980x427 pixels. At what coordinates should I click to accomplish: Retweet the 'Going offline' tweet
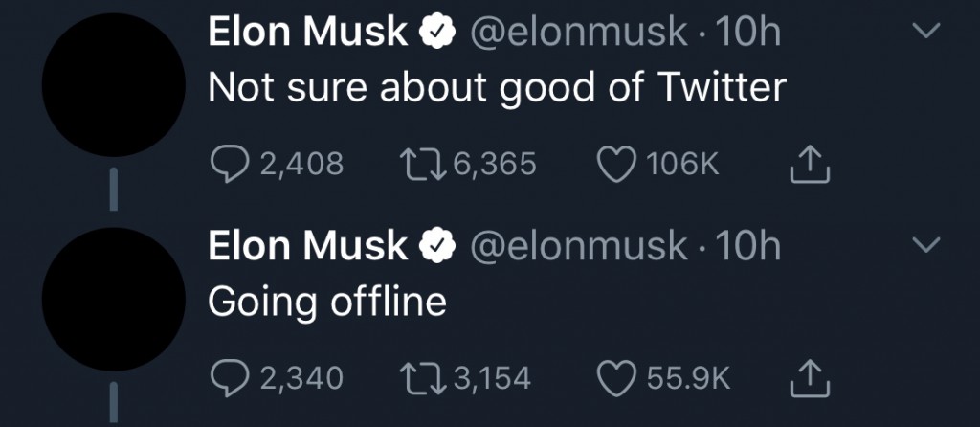point(420,378)
